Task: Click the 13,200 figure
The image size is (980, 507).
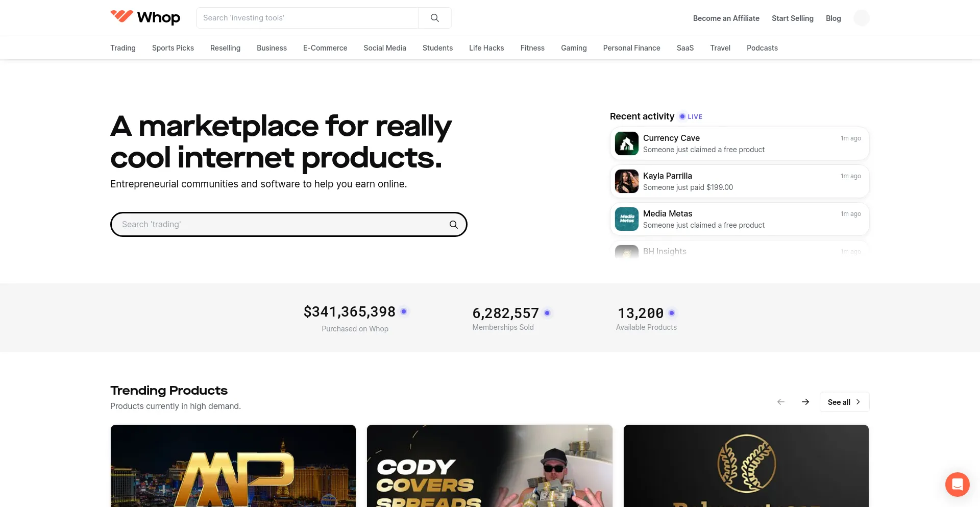Action: (641, 313)
